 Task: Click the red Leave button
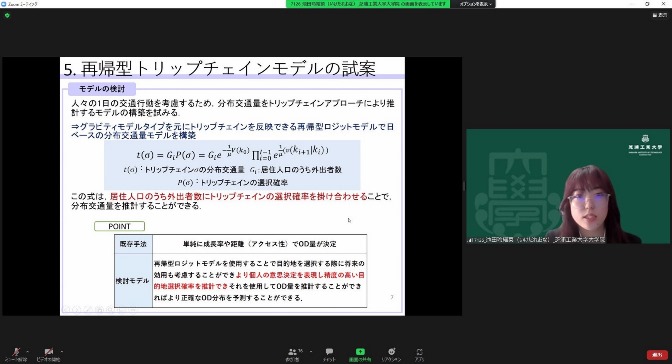coord(657,355)
